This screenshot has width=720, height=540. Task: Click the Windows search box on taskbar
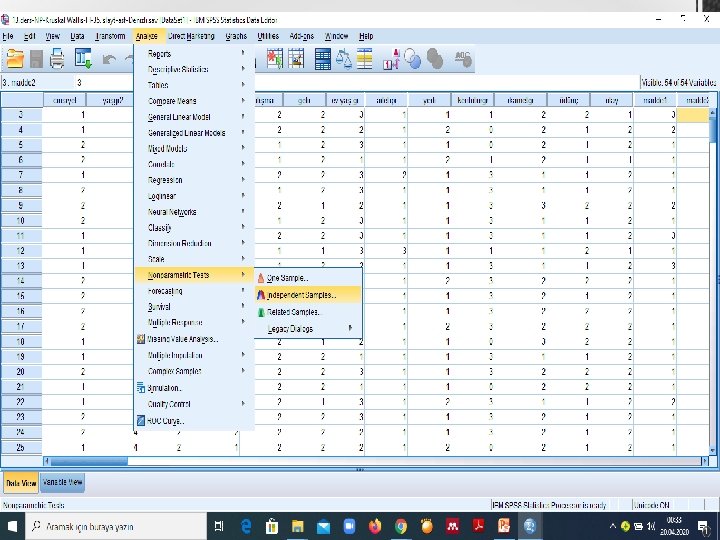116,526
